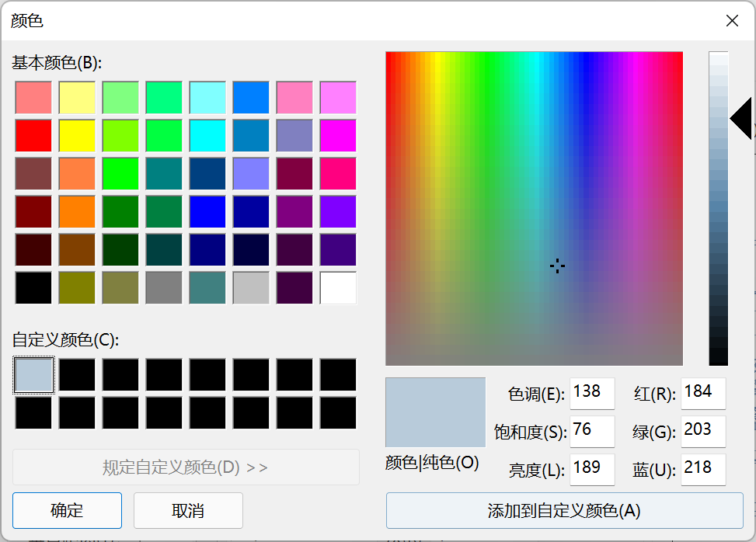Click the 红 red value field

coord(703,393)
